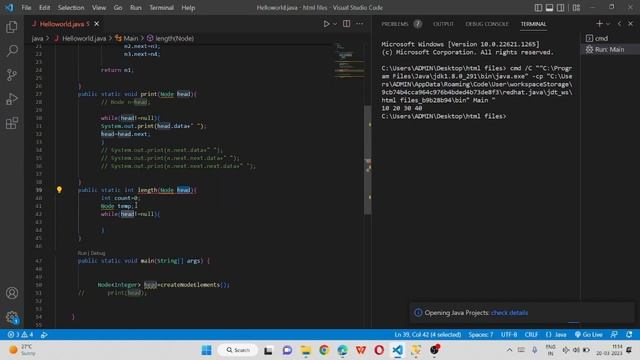Open Opera browser from taskbar
The image size is (640, 360).
[x=379, y=350]
